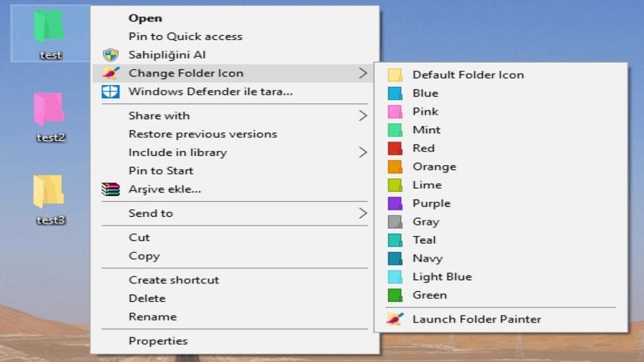Pick the Purple folder color swatch
This screenshot has width=644, height=362.
click(x=395, y=204)
